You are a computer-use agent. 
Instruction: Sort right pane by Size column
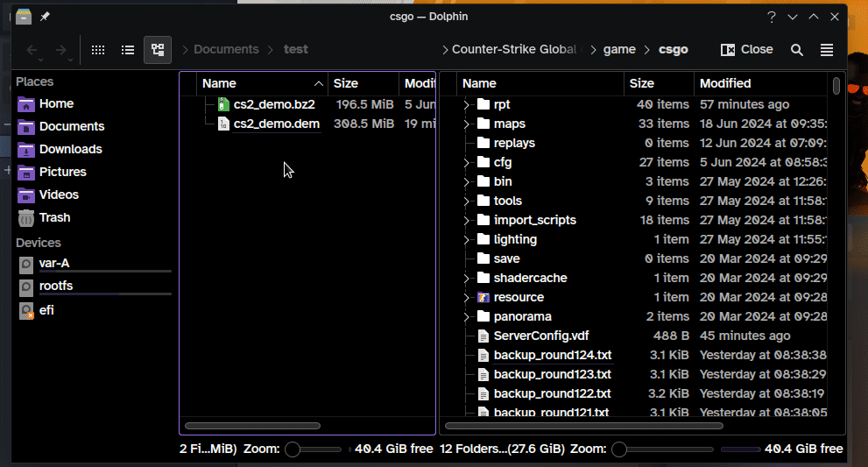[659, 83]
